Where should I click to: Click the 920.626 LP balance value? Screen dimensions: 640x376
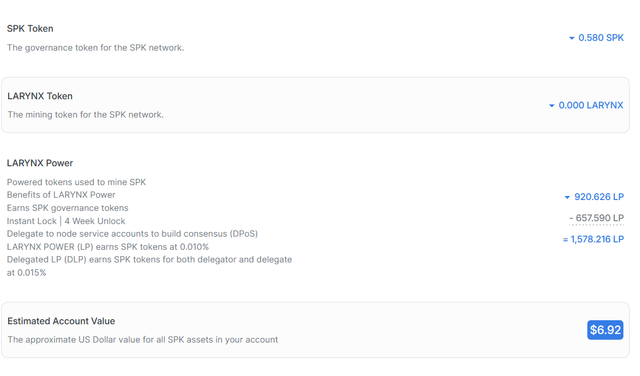[x=599, y=197]
